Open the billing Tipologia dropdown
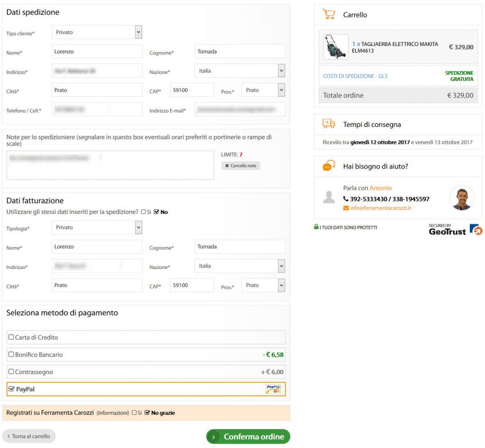 [x=97, y=227]
